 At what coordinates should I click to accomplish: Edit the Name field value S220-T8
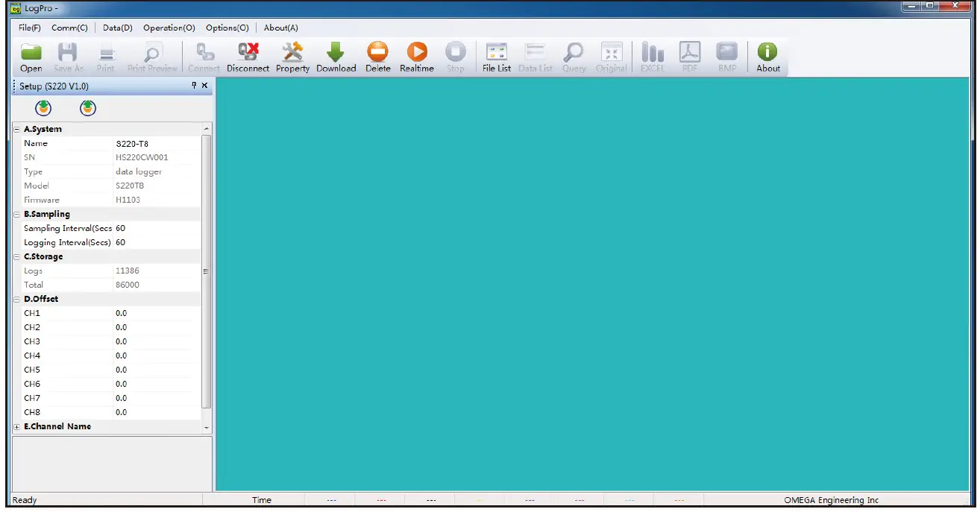click(x=157, y=144)
